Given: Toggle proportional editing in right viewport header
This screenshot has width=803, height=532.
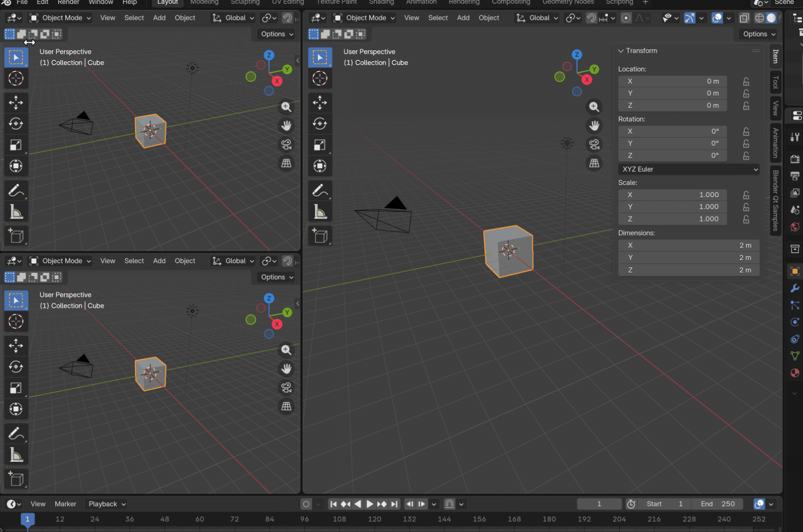Looking at the screenshot, I should 626,18.
